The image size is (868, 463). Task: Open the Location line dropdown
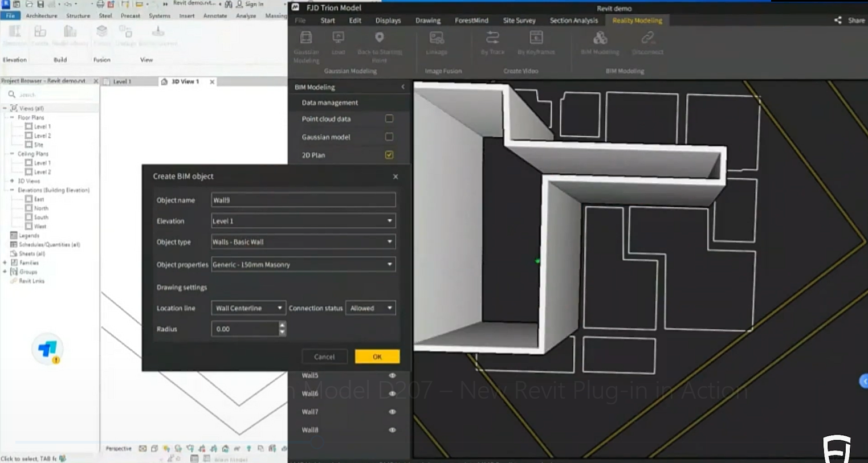pyautogui.click(x=248, y=308)
